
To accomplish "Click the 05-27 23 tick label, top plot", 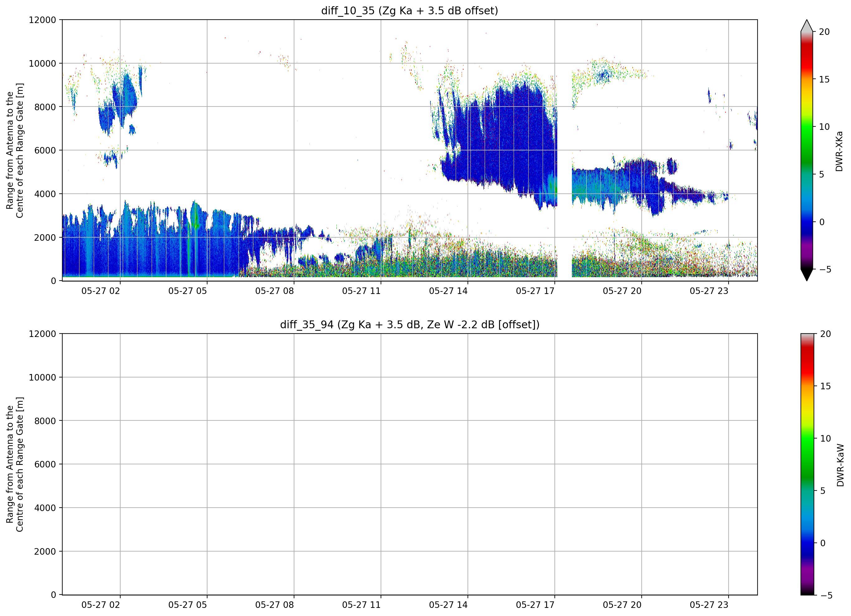I will pyautogui.click(x=709, y=291).
